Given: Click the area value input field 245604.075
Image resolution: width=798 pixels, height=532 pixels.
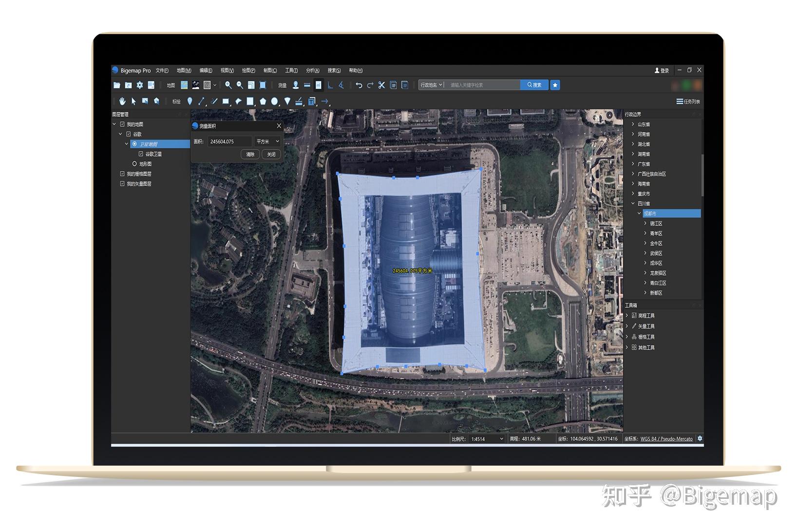Looking at the screenshot, I should [x=229, y=141].
